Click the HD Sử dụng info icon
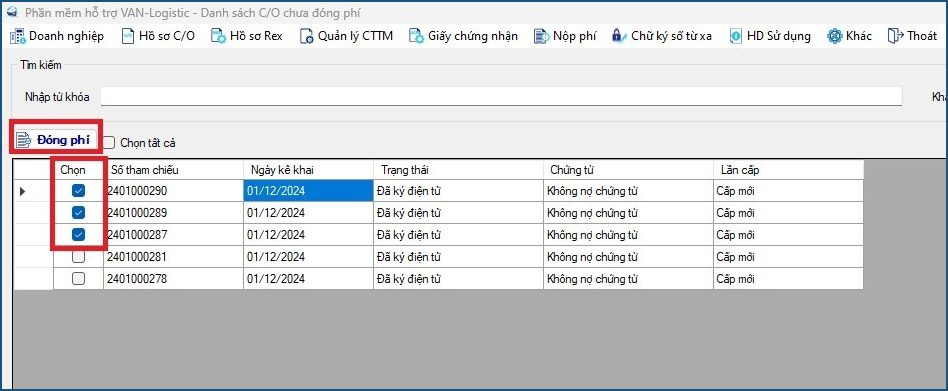 point(736,36)
